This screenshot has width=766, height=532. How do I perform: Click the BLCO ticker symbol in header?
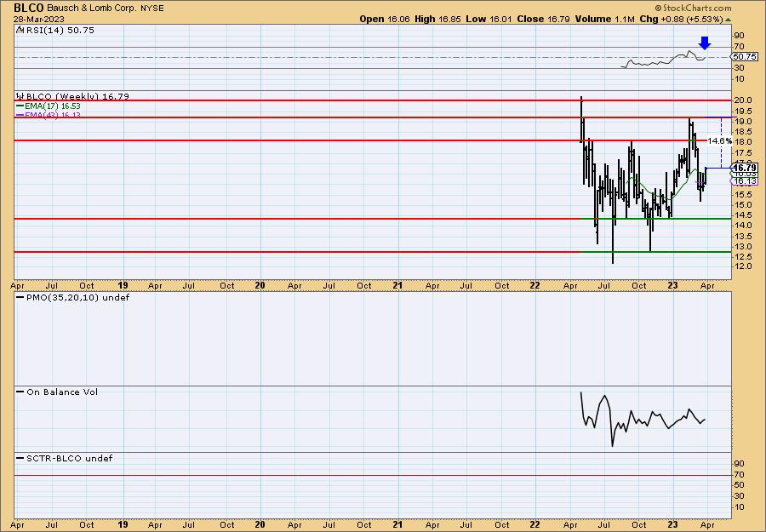[29, 8]
